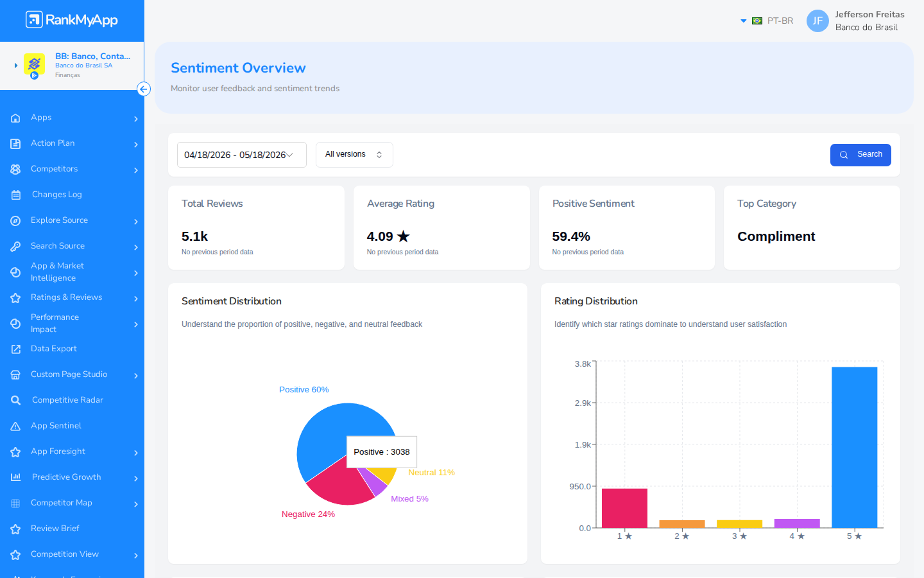Collapse the sidebar with the arrow button

click(144, 89)
